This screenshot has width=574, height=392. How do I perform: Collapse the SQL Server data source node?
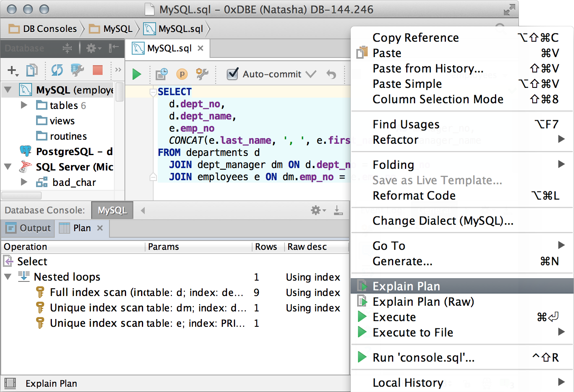coord(8,166)
